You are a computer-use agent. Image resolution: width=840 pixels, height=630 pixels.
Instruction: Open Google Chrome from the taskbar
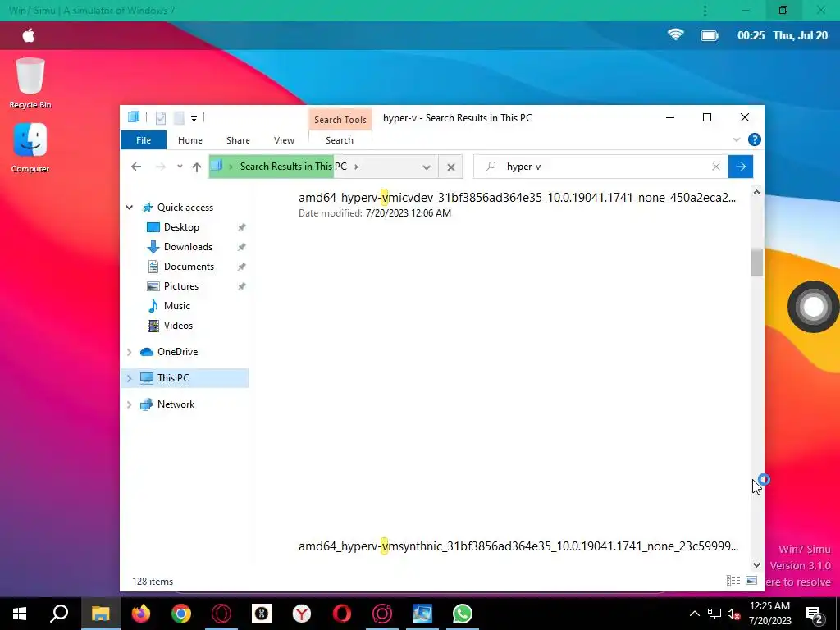(181, 614)
